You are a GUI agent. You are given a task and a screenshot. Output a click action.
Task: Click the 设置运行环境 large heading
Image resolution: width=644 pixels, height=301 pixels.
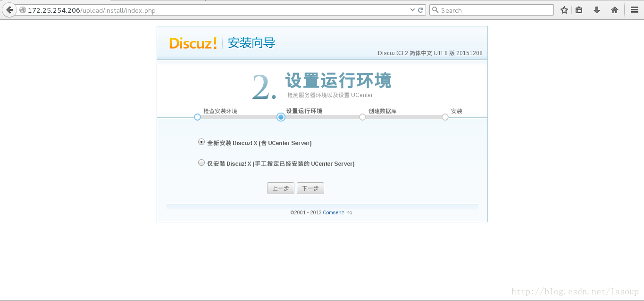[338, 81]
